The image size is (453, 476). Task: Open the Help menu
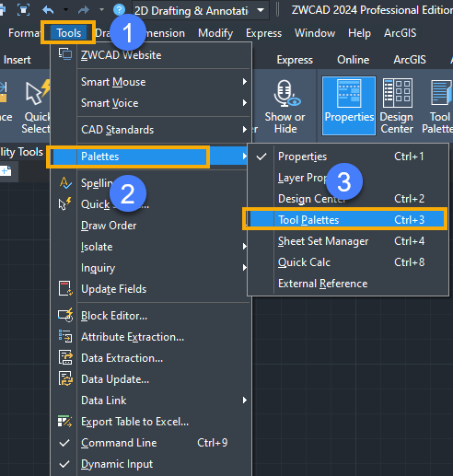[359, 33]
